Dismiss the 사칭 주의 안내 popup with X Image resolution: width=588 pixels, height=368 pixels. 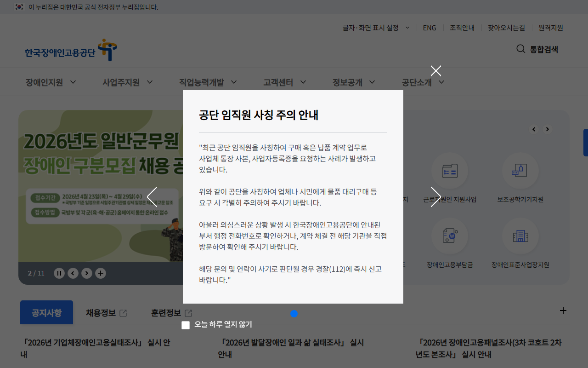(x=435, y=71)
